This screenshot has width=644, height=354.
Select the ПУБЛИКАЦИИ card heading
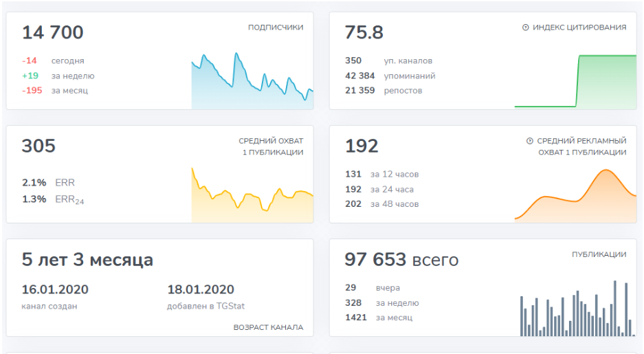pyautogui.click(x=599, y=254)
